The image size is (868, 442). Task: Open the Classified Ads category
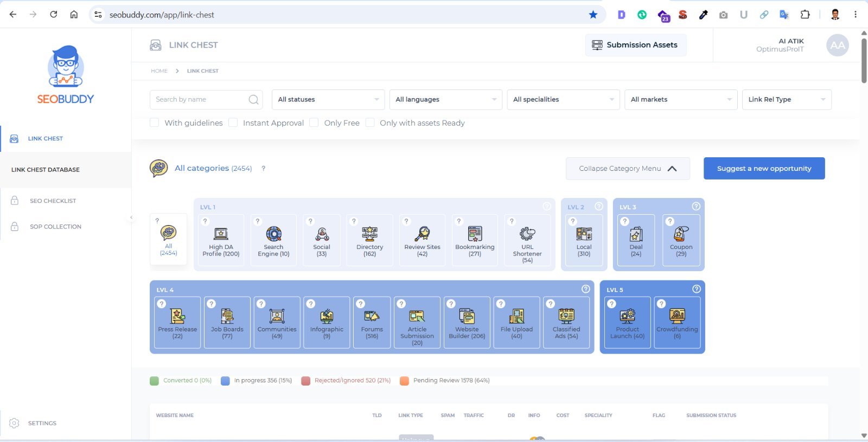tap(566, 322)
